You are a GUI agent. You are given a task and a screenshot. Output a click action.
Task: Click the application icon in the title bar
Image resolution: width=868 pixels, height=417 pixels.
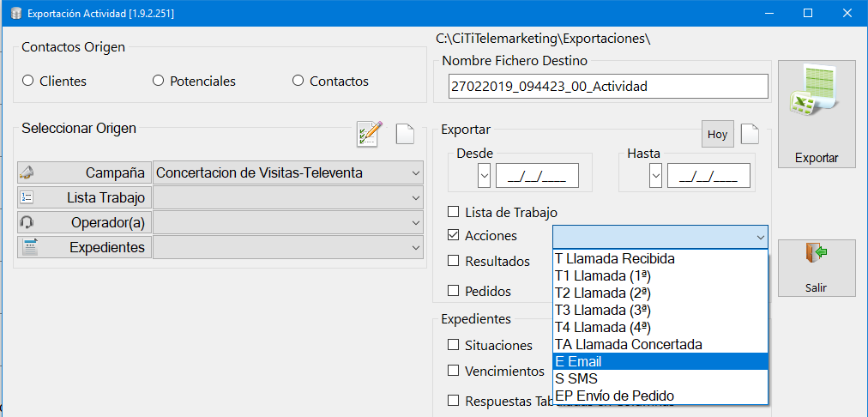pos(15,13)
